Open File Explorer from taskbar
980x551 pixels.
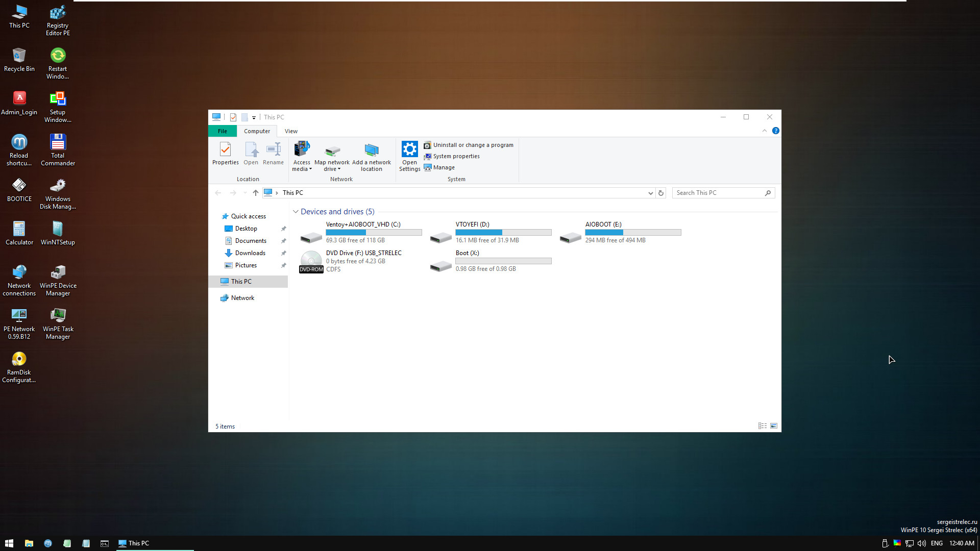(x=29, y=543)
